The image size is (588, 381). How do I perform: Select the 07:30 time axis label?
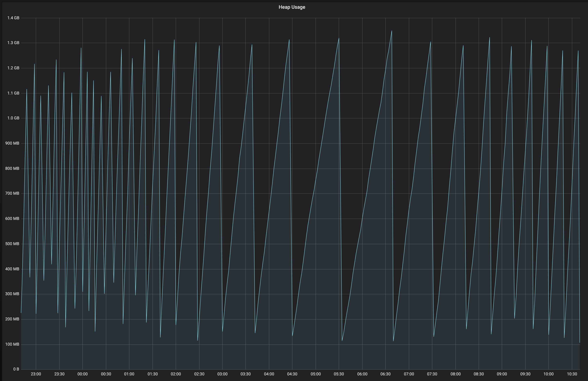coord(432,374)
